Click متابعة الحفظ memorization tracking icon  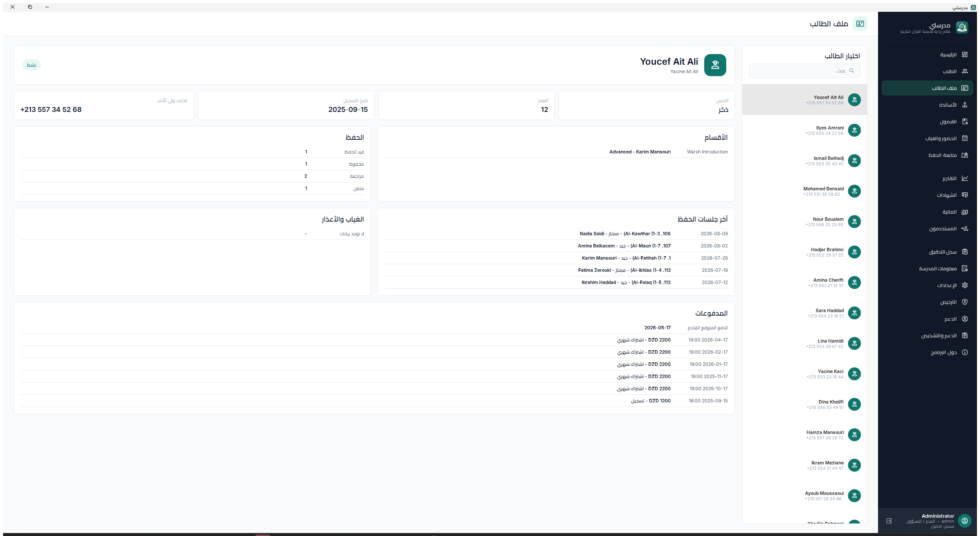pos(964,155)
